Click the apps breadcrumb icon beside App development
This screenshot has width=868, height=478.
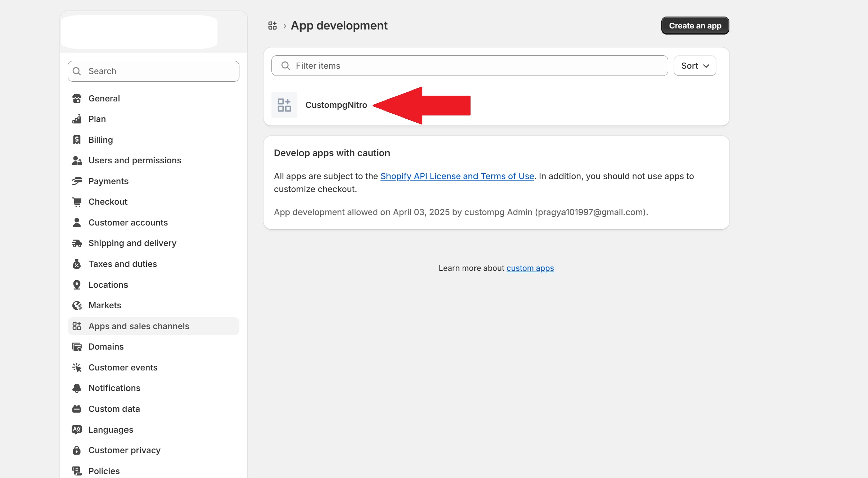pyautogui.click(x=273, y=26)
